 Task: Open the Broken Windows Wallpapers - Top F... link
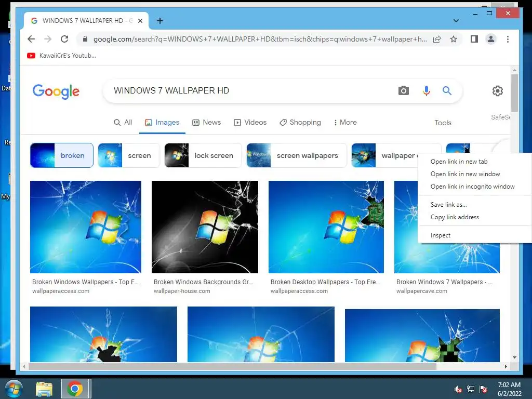click(85, 282)
